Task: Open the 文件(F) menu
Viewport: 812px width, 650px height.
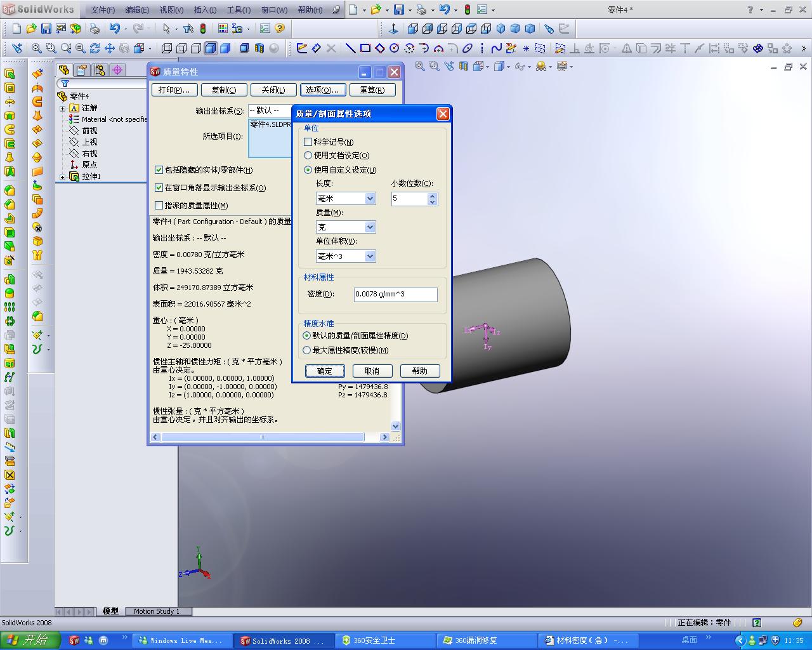Action: pos(103,10)
